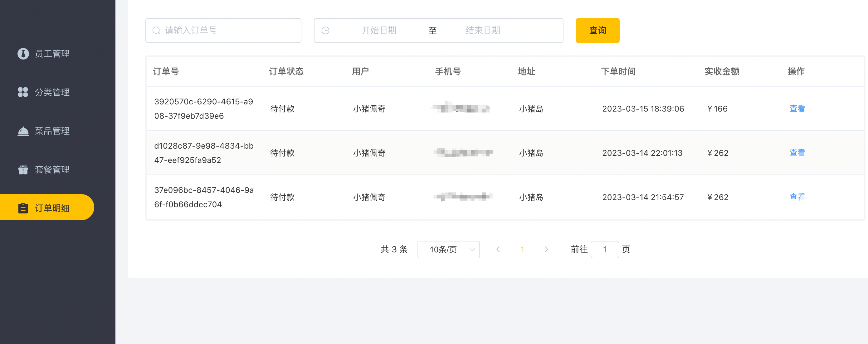Open the 开始日期 start date picker

(x=379, y=31)
